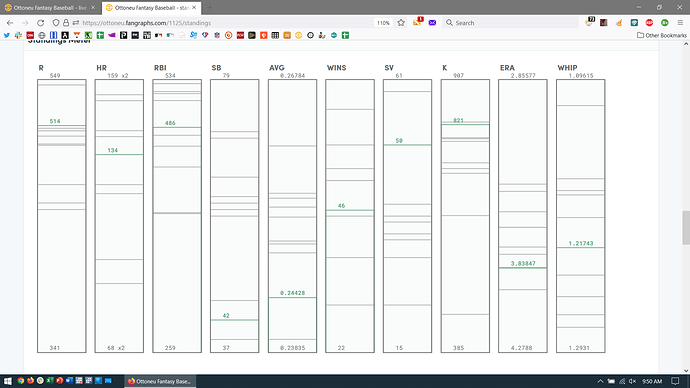Click the URL address bar
690x388 pixels.
click(x=224, y=23)
